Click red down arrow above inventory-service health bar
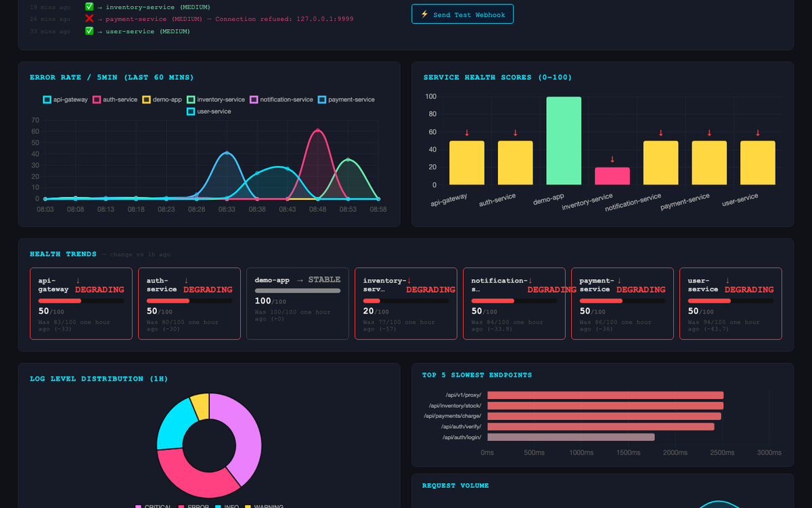The width and height of the screenshot is (812, 508). (x=612, y=159)
